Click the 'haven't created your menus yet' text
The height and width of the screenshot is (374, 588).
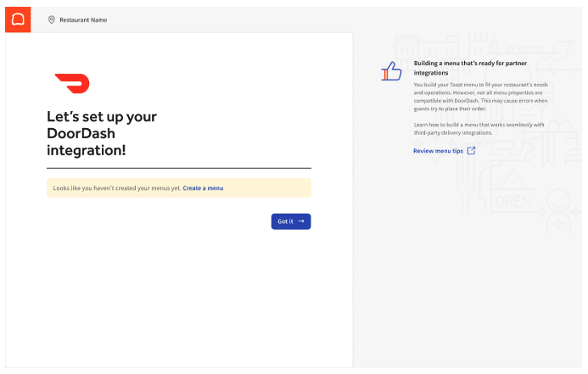[x=117, y=188]
